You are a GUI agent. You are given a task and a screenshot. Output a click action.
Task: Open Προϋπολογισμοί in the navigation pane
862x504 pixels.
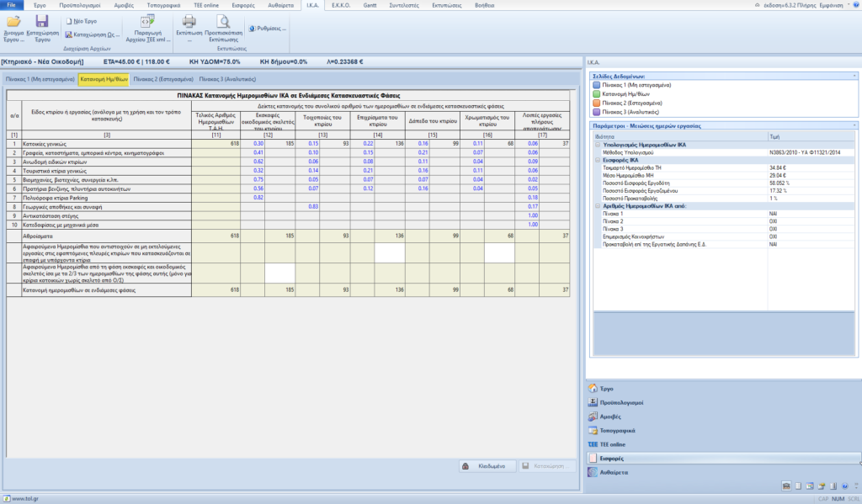coord(621,403)
